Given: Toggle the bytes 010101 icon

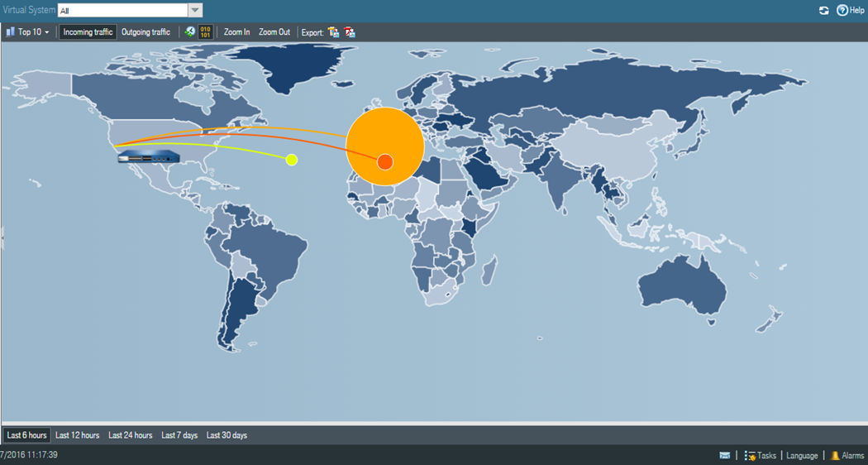Looking at the screenshot, I should point(205,32).
